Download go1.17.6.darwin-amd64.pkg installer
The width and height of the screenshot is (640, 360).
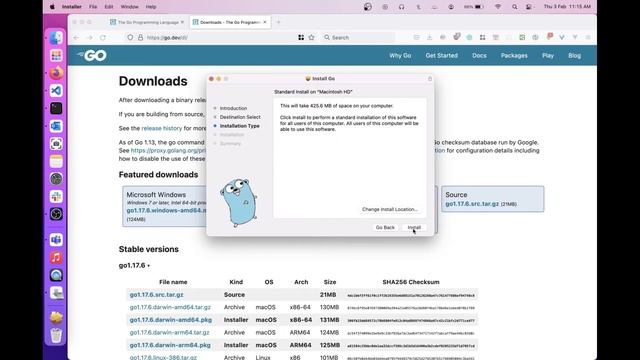tap(171, 320)
